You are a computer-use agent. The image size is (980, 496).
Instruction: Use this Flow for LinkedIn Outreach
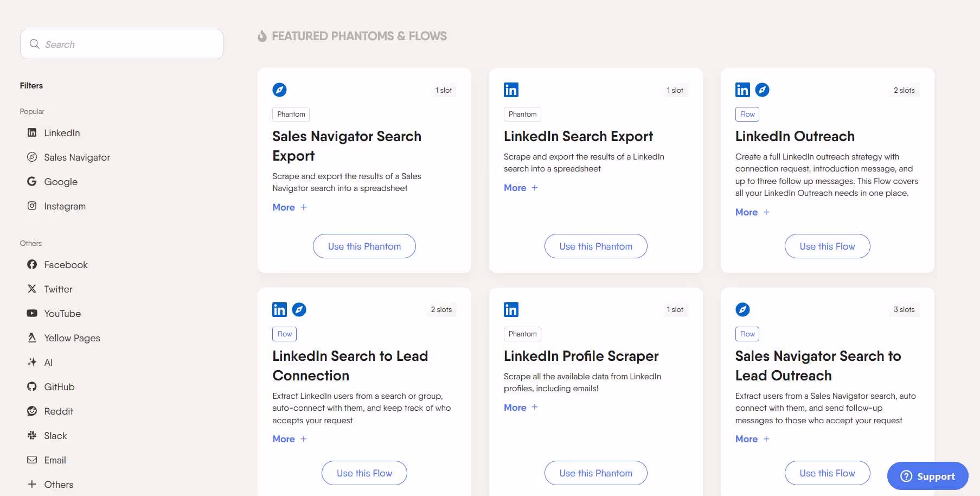click(x=828, y=246)
